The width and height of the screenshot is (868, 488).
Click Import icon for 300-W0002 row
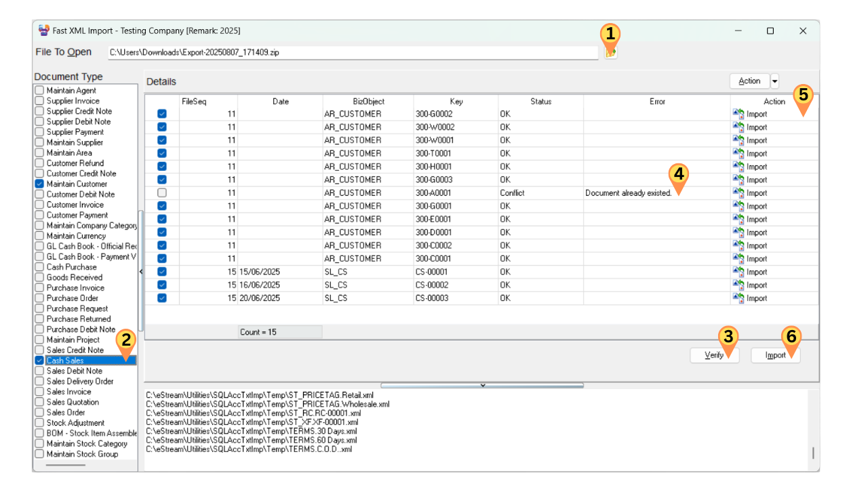[x=738, y=127]
